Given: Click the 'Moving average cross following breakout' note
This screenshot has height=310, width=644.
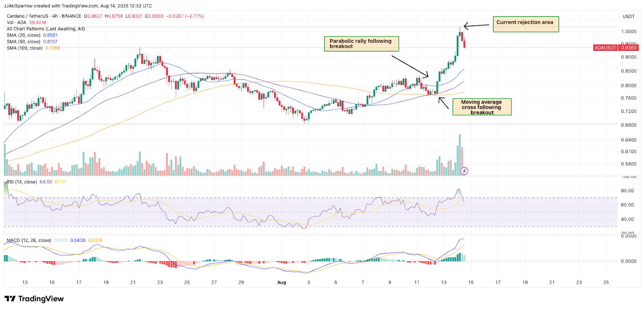Looking at the screenshot, I should click(x=482, y=107).
